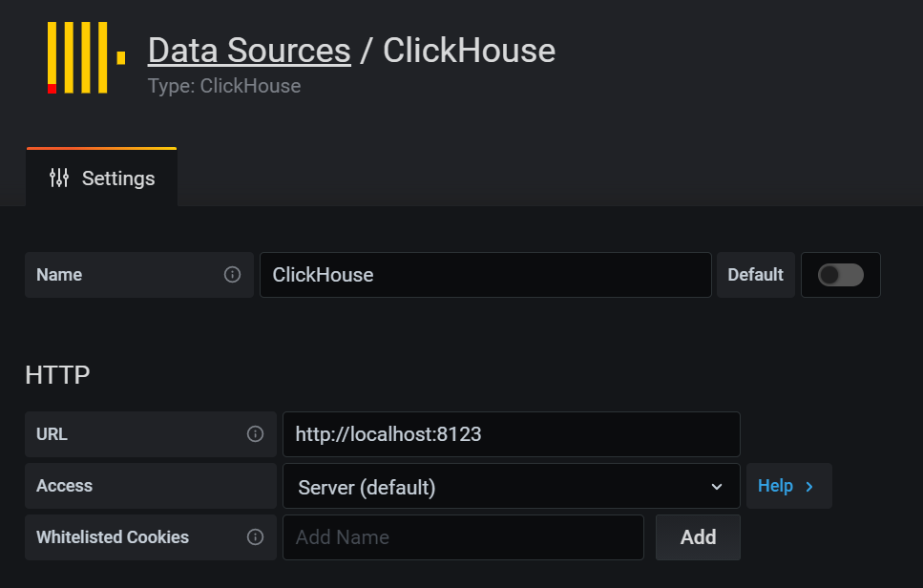The image size is (923, 588).
Task: Toggle the Default data source switch
Action: pos(840,275)
